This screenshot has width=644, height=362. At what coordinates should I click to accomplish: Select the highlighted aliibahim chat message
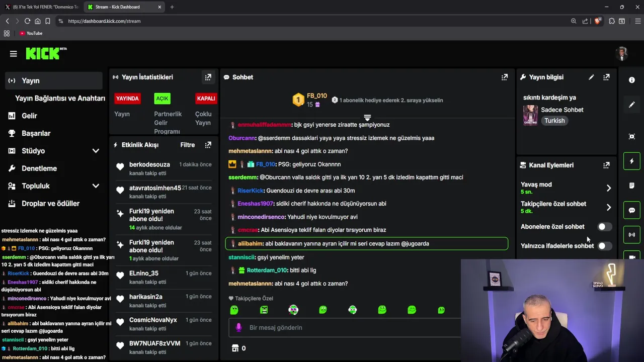point(367,244)
